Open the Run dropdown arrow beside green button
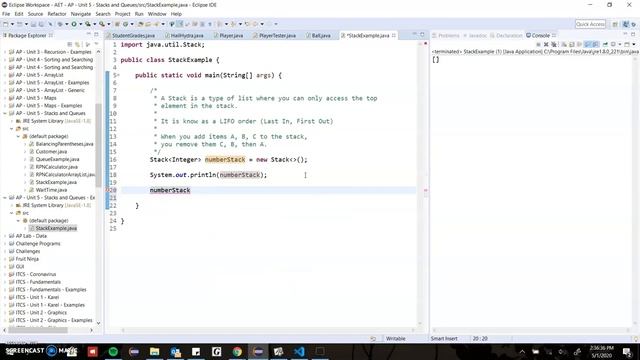The image size is (640, 360). (80, 24)
